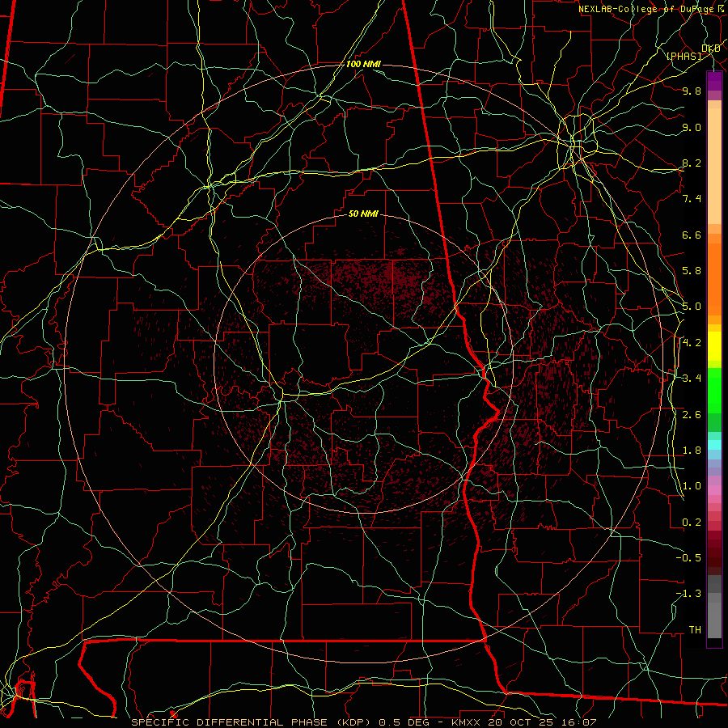Click the "KMXX" radar site identifier

pyautogui.click(x=466, y=722)
